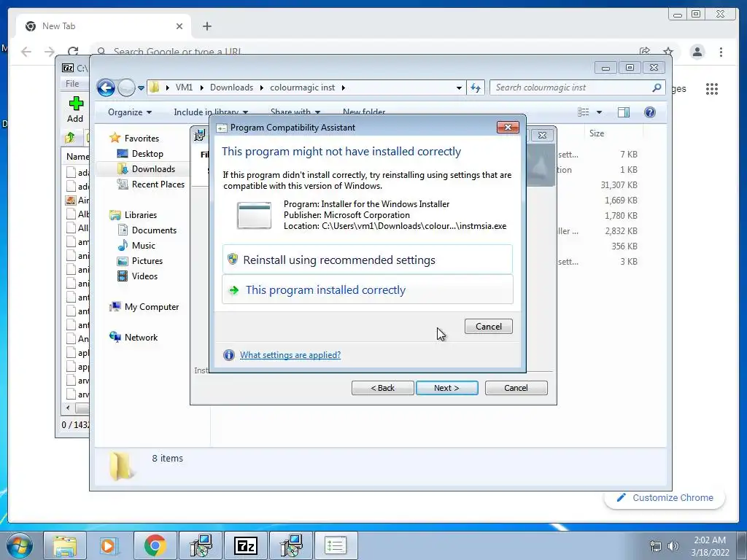Open Windows Media Player taskbar icon
The image size is (747, 560).
[x=109, y=545]
